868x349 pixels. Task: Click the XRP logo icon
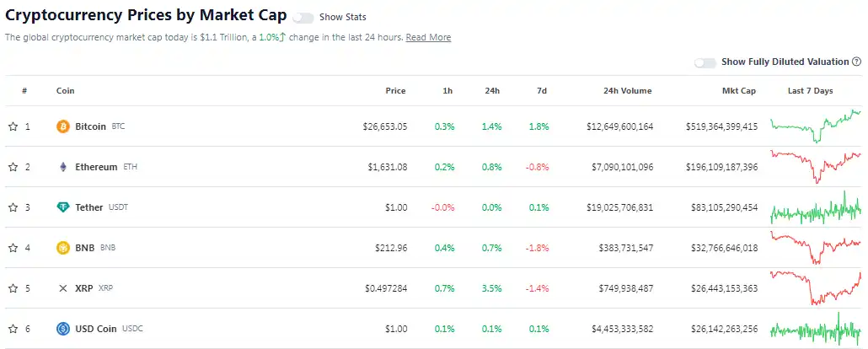(62, 288)
